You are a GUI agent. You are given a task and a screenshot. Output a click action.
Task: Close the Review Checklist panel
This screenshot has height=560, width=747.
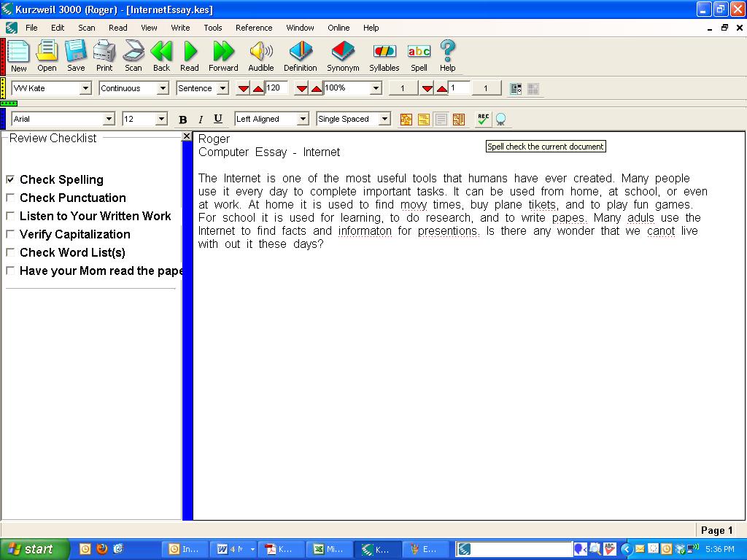pos(187,136)
